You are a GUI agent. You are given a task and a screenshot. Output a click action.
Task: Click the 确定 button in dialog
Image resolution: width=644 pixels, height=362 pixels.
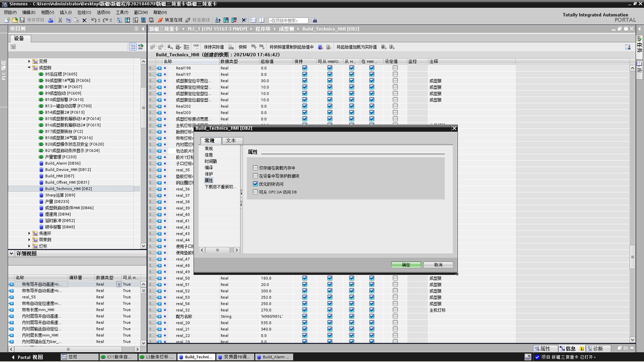pyautogui.click(x=406, y=265)
